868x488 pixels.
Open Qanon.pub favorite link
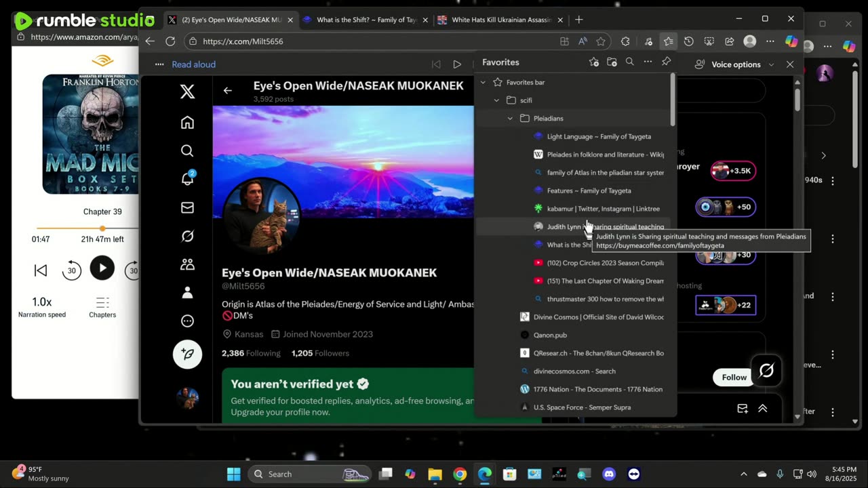pyautogui.click(x=550, y=335)
